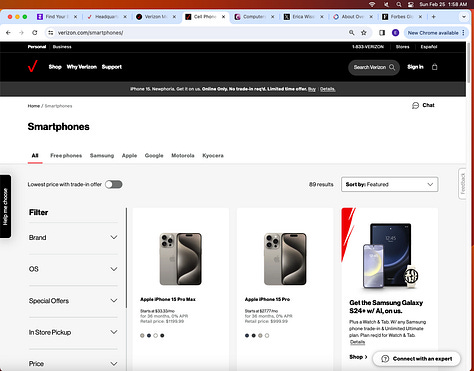Image resolution: width=474 pixels, height=371 pixels.
Task: Open the Sort by Featured dropdown
Action: click(x=389, y=184)
